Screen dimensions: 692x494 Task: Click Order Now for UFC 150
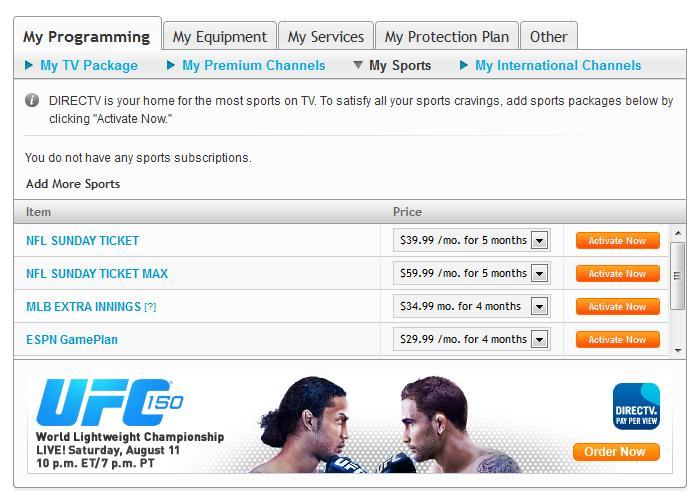click(616, 452)
